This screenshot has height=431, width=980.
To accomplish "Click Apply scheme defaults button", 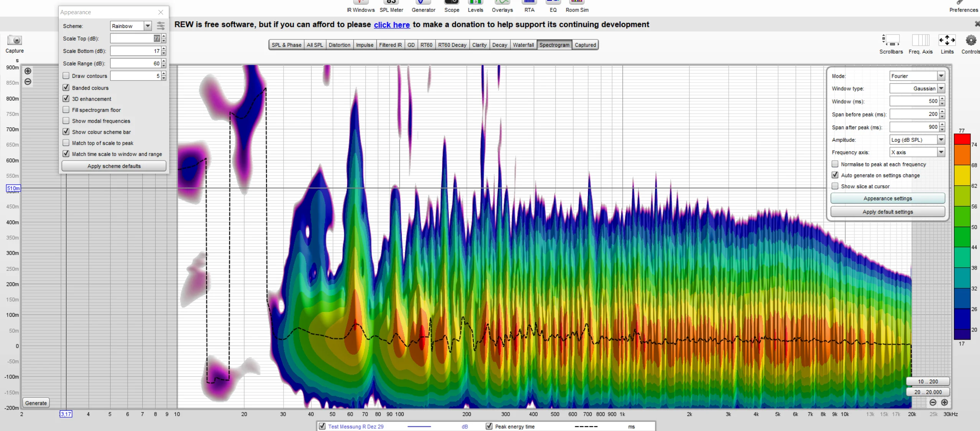I will pyautogui.click(x=114, y=166).
